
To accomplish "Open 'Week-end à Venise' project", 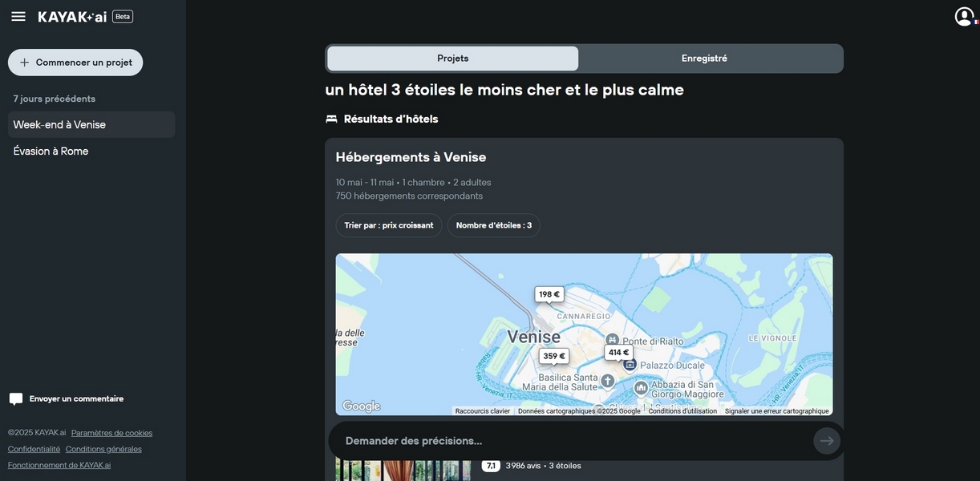I will pyautogui.click(x=59, y=125).
